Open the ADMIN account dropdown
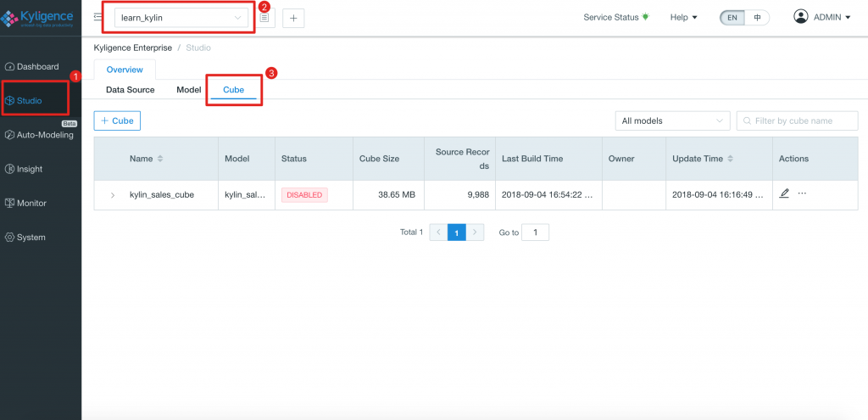The width and height of the screenshot is (868, 420). 832,17
